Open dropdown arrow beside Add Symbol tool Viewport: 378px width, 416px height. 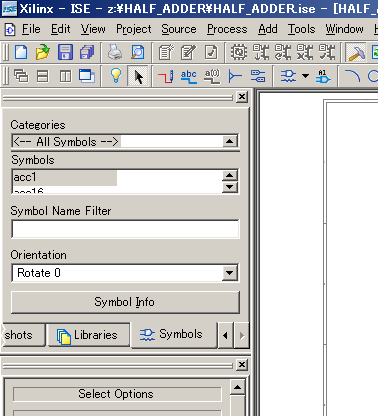(305, 76)
